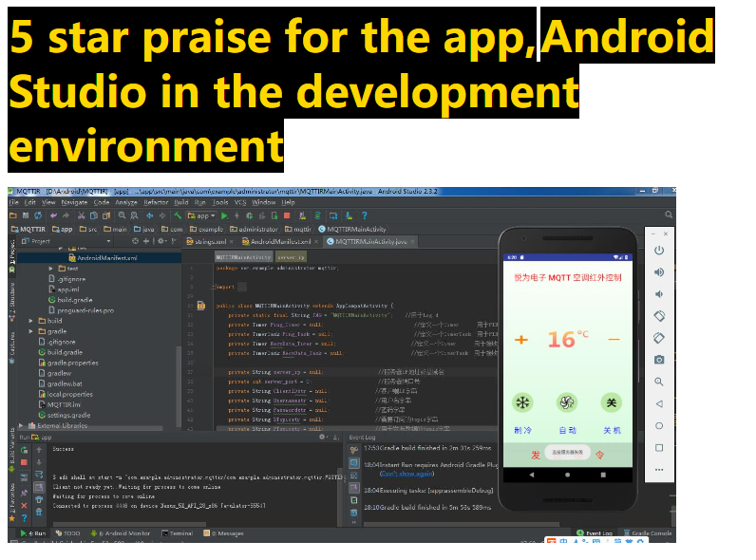Image resolution: width=756 pixels, height=560 pixels.
Task: Open the TODO tool window tab
Action: point(67,533)
